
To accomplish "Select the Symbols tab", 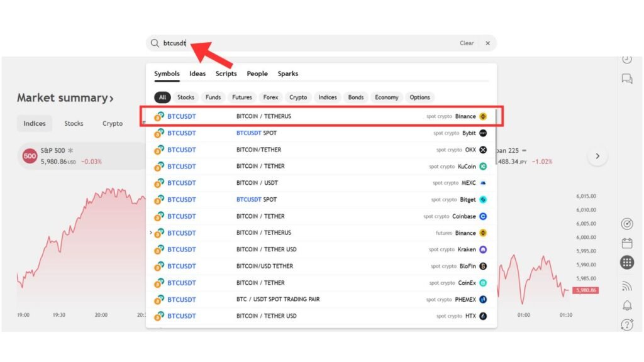I will (x=167, y=74).
